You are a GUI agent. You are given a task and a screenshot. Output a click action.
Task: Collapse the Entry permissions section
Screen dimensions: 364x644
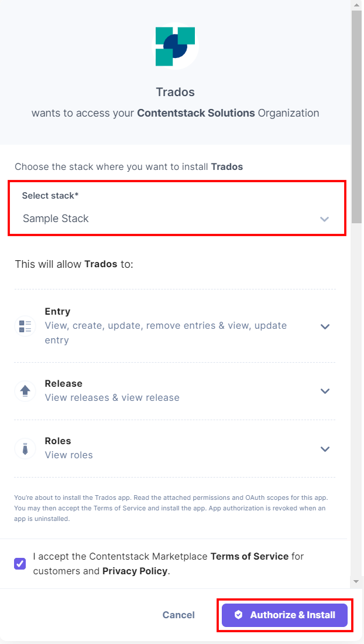(x=325, y=326)
